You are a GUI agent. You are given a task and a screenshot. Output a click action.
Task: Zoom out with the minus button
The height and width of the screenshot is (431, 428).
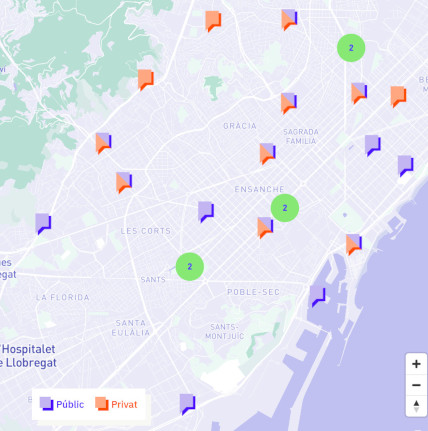point(416,385)
